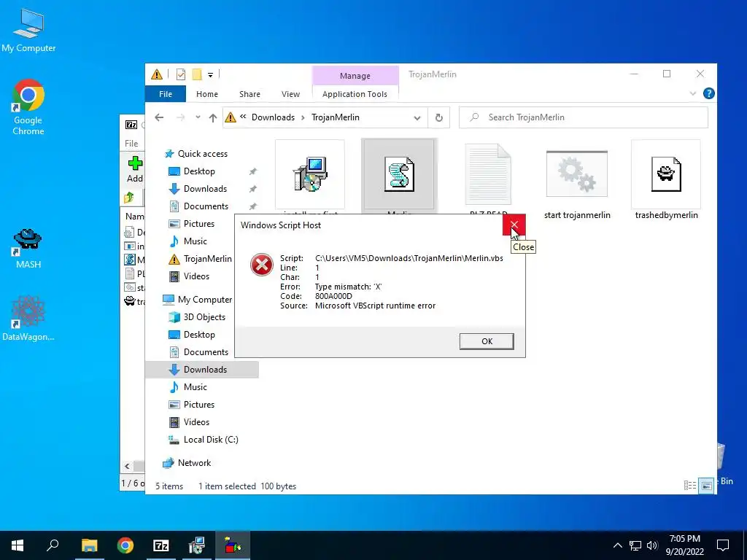The width and height of the screenshot is (747, 560).
Task: Refresh the TrojanMerlin folder view
Action: [x=438, y=117]
